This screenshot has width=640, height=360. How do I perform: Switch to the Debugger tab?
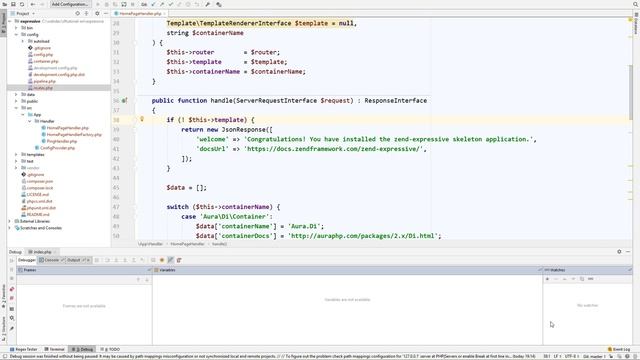pos(27,260)
